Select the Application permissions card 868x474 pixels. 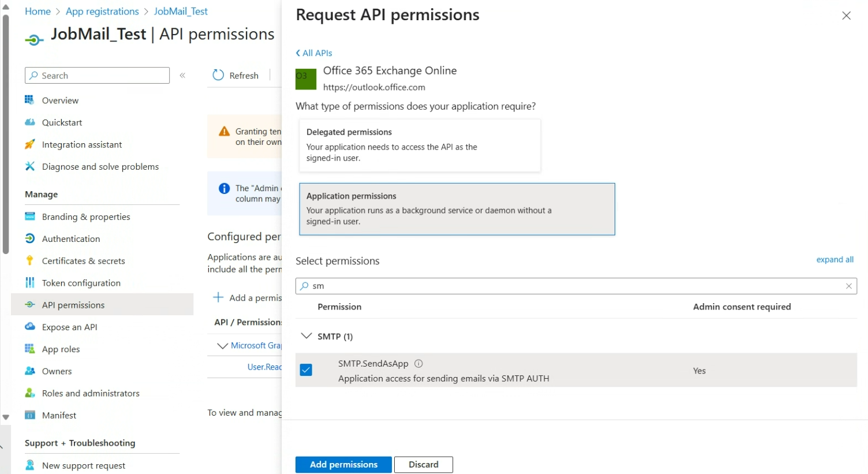457,209
